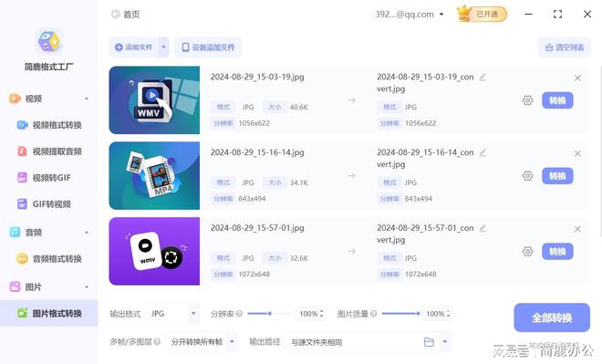Open settings gear for 15-57-01.jpg row
The width and height of the screenshot is (602, 364).
[527, 252]
